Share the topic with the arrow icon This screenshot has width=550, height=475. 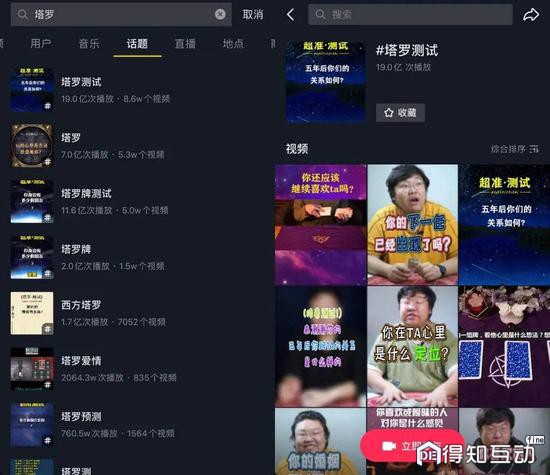[531, 15]
